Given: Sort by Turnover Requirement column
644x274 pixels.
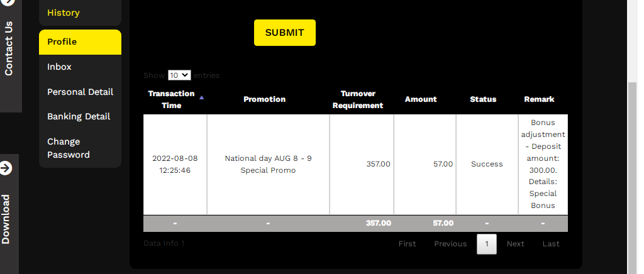Looking at the screenshot, I should (x=358, y=99).
